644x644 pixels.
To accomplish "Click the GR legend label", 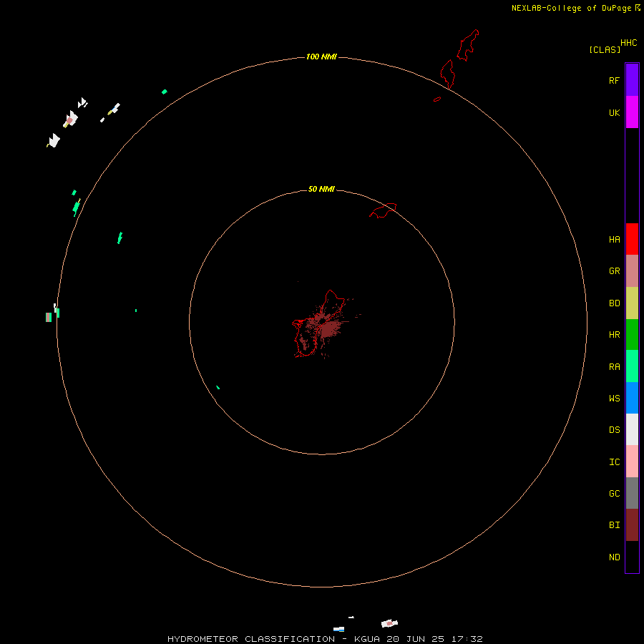I will [614, 271].
